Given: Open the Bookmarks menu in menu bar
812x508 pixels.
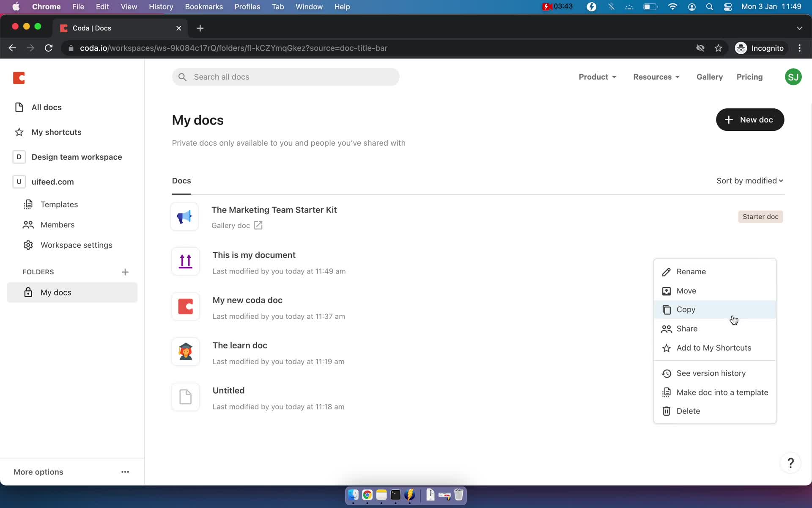Looking at the screenshot, I should [203, 7].
